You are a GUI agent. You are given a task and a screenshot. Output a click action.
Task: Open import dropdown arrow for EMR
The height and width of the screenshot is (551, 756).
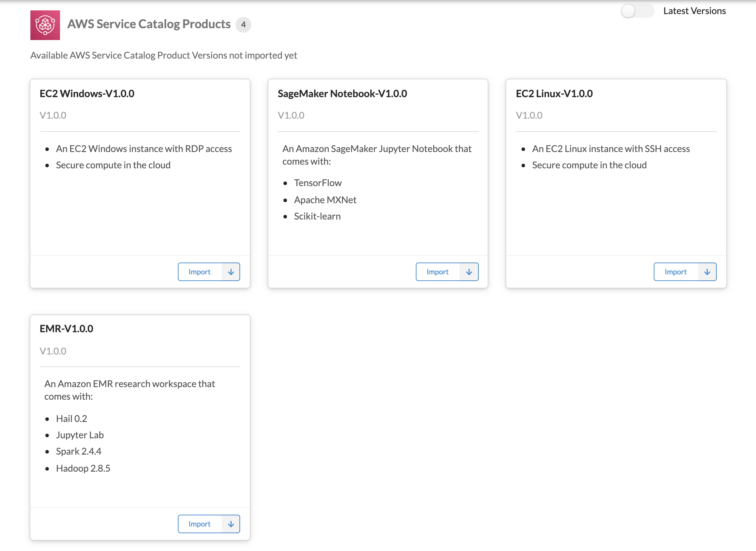(x=231, y=524)
